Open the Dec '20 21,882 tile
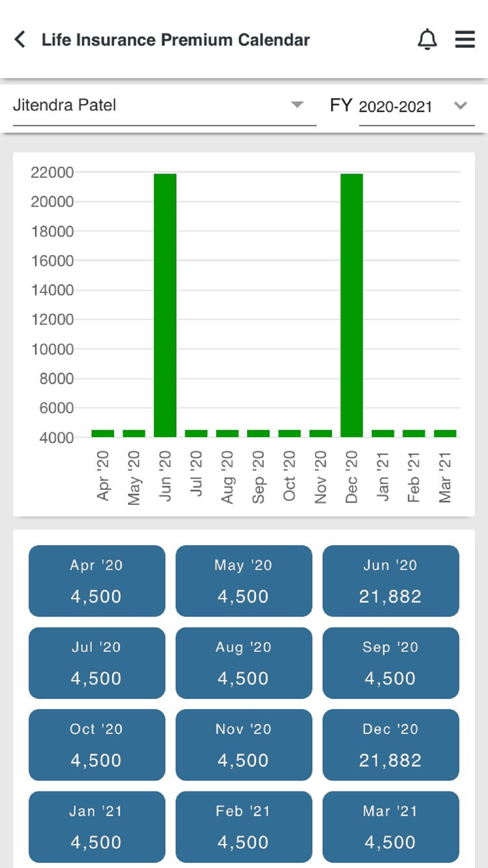 point(391,745)
